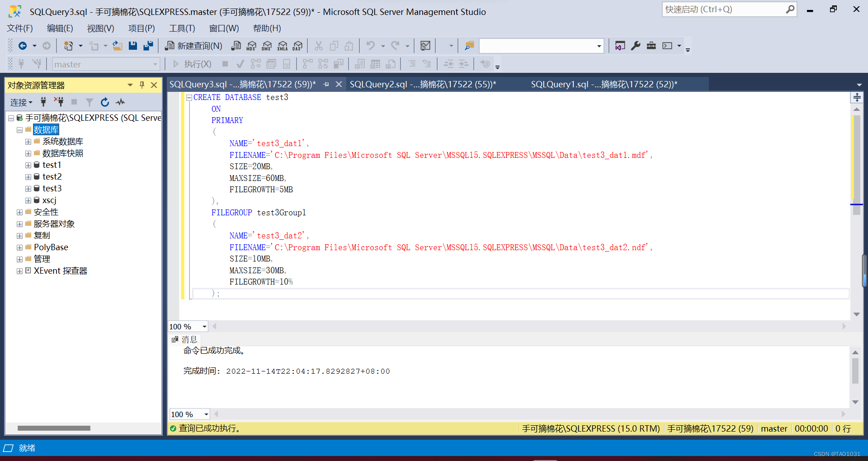Pin the SQLQuery3.sql tab

(x=326, y=85)
